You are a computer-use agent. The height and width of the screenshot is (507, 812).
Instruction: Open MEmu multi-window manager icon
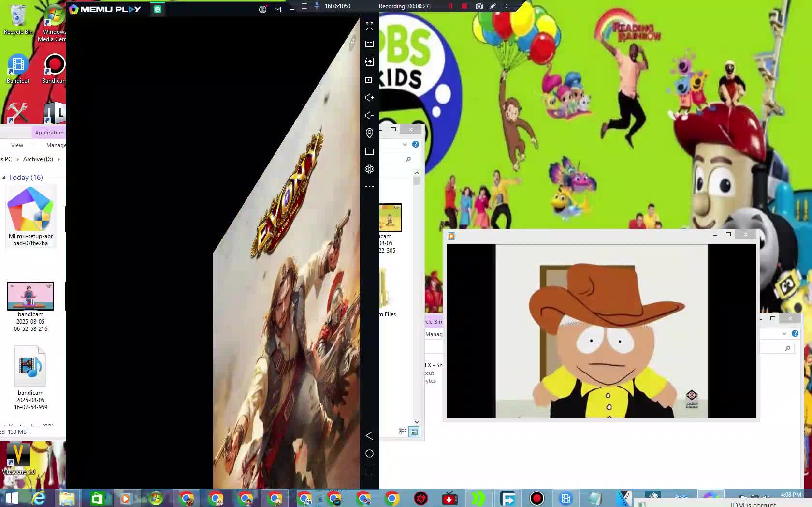pos(369,79)
